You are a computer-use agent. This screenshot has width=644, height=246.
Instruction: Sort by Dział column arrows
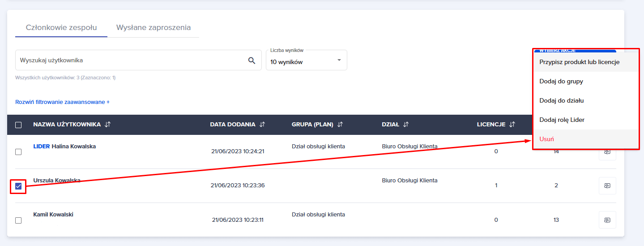tap(406, 125)
